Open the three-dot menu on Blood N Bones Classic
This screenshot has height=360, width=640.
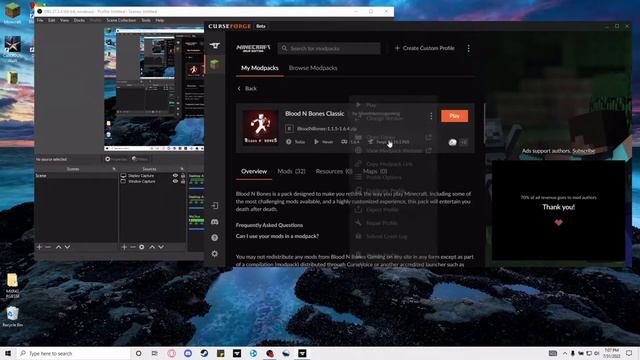tap(431, 116)
